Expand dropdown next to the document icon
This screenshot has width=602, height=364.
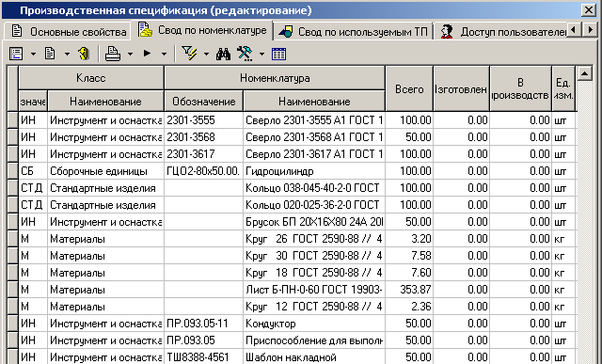(67, 55)
